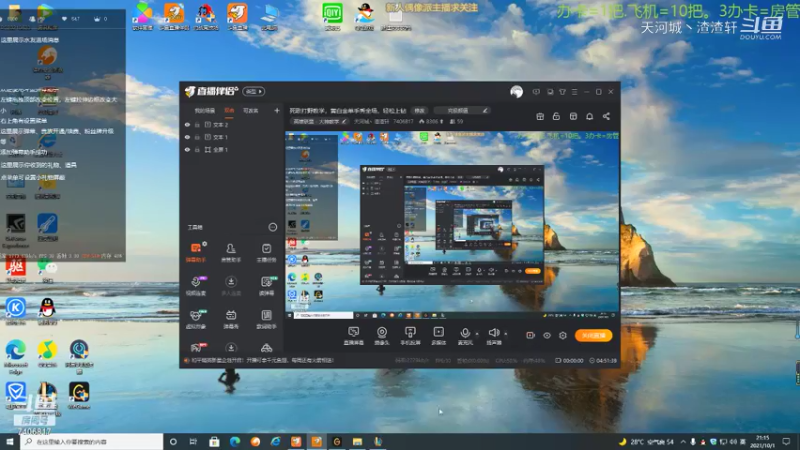Click the stream preview area

coord(452,226)
